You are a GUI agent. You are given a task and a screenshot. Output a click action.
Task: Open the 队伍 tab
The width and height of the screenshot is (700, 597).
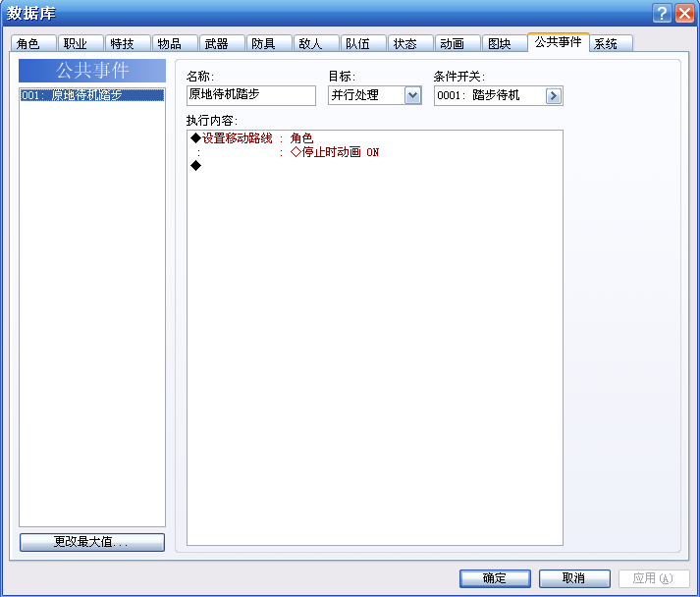tap(363, 44)
